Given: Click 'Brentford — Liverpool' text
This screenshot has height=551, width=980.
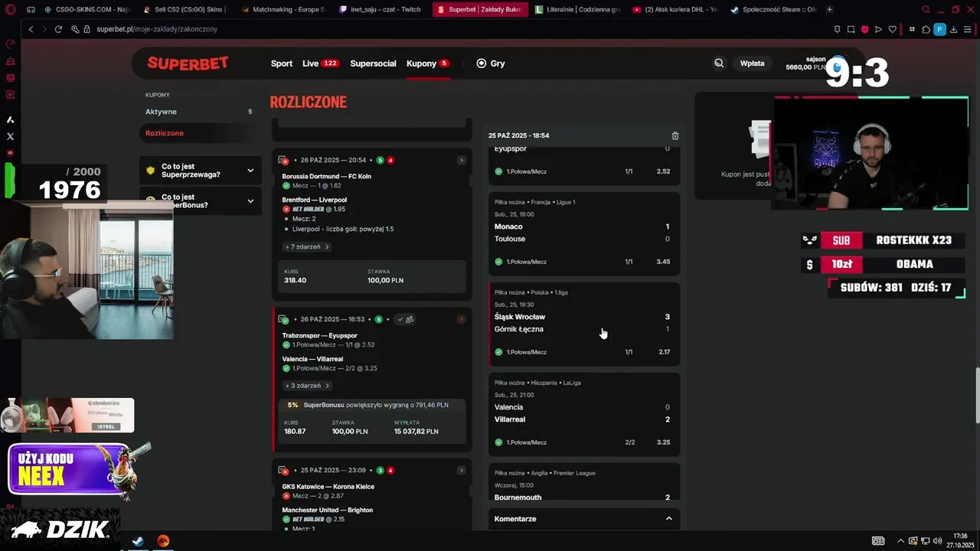Looking at the screenshot, I should pyautogui.click(x=314, y=200).
